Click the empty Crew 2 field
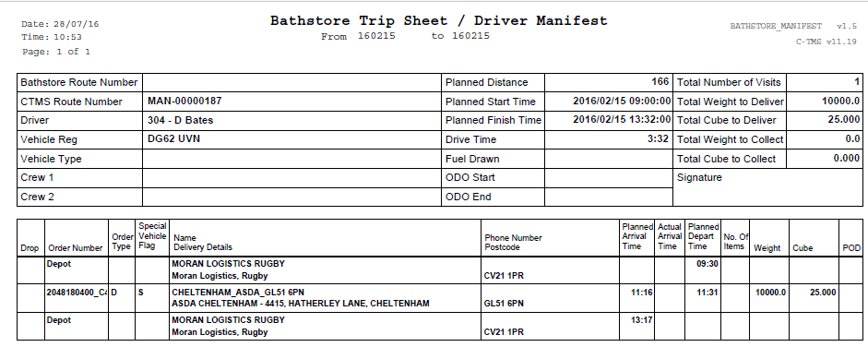The height and width of the screenshot is (347, 868). [291, 197]
